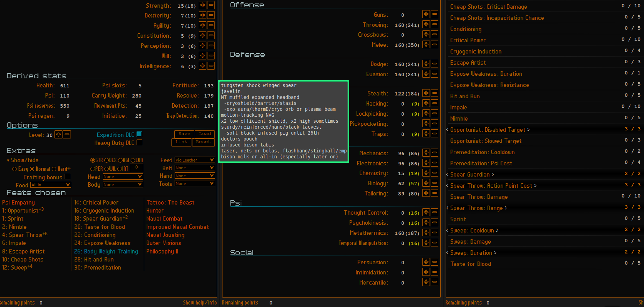This screenshot has height=308, width=644.
Task: Add points to Hacking skill
Action: [426, 103]
